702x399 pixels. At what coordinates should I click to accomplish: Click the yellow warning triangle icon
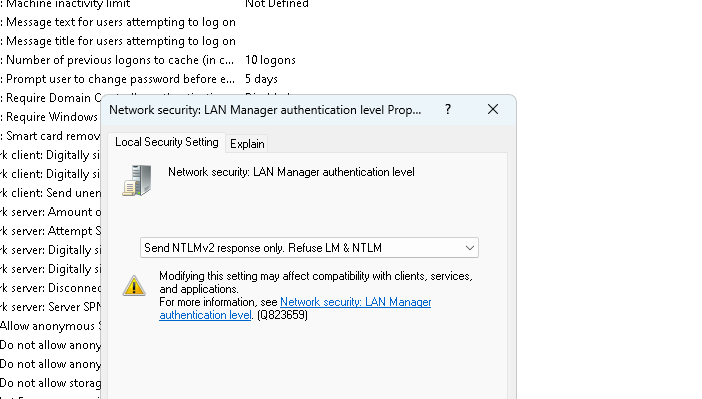pyautogui.click(x=134, y=286)
